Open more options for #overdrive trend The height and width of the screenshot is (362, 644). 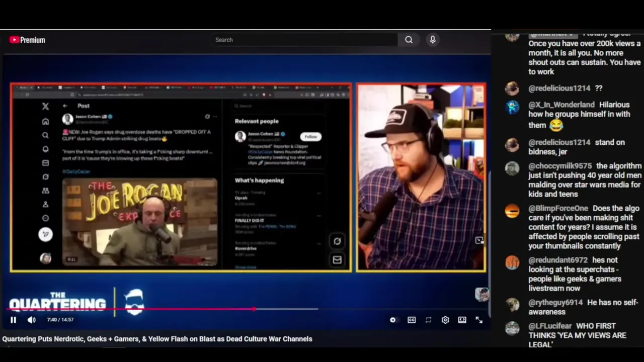(x=319, y=243)
